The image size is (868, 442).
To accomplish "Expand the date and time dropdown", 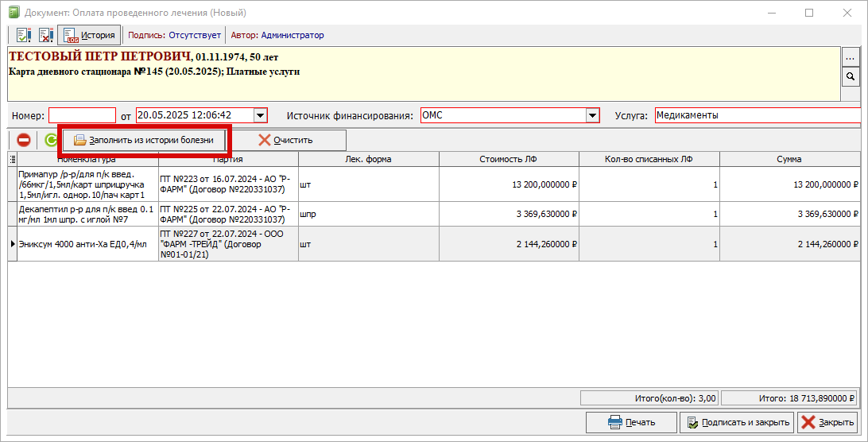I will tap(260, 115).
